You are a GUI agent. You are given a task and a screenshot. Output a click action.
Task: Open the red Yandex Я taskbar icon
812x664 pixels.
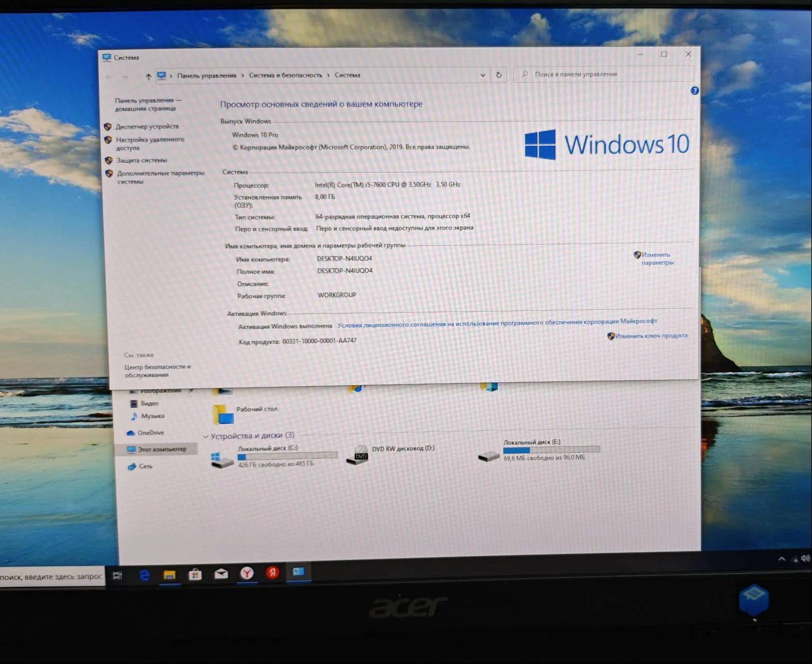(x=272, y=572)
